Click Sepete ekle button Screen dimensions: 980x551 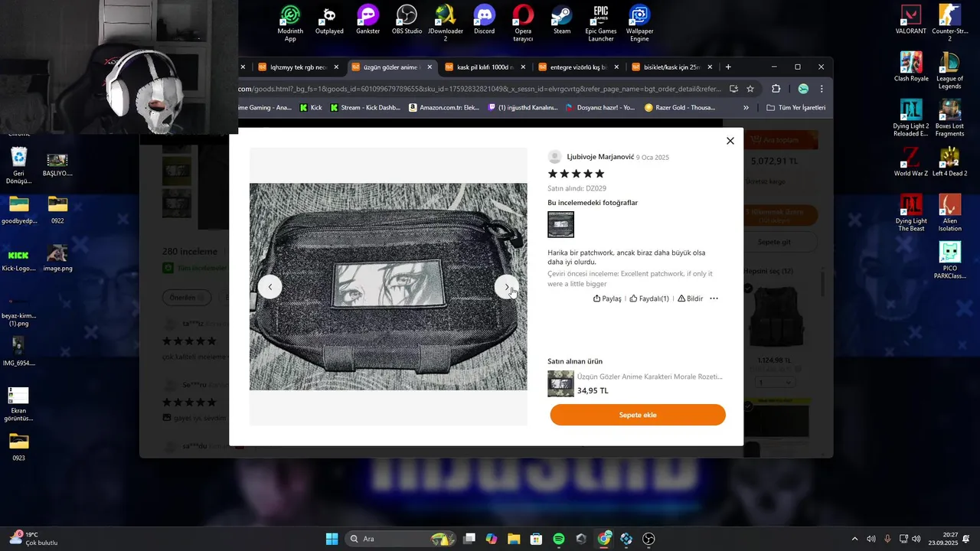point(638,415)
